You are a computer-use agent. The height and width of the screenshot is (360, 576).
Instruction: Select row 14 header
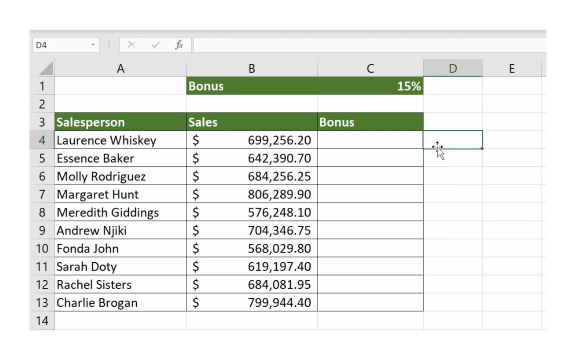(42, 321)
